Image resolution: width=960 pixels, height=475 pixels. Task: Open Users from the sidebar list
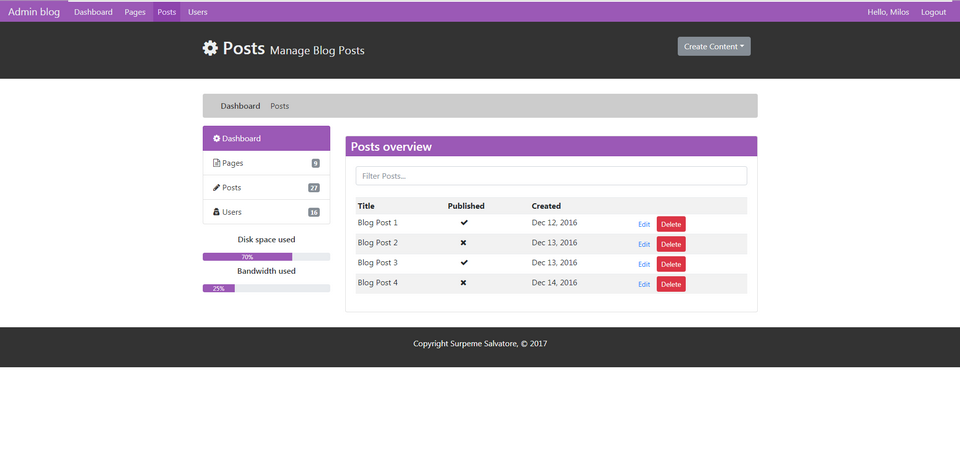pos(266,212)
